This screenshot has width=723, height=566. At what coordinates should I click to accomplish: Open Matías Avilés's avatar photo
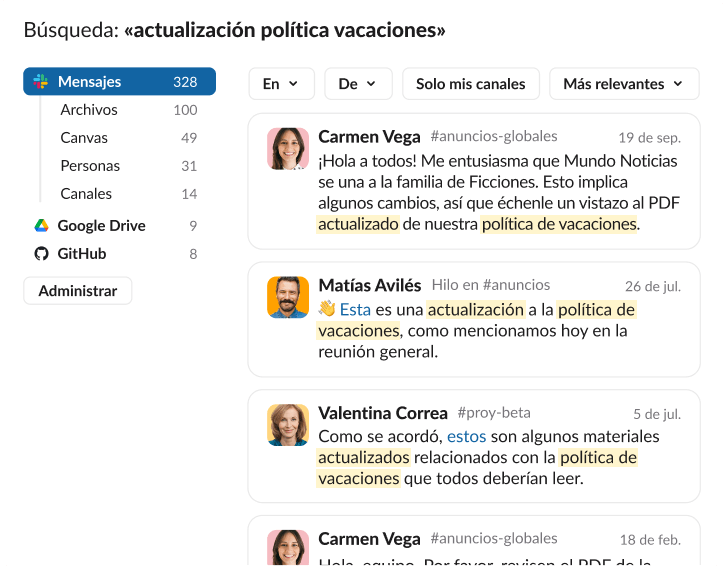coord(288,297)
